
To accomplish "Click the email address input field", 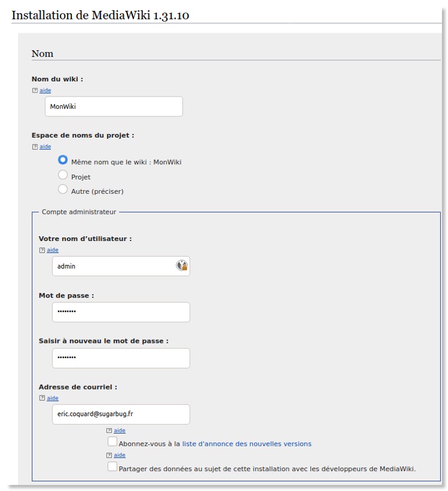I will coord(121,414).
